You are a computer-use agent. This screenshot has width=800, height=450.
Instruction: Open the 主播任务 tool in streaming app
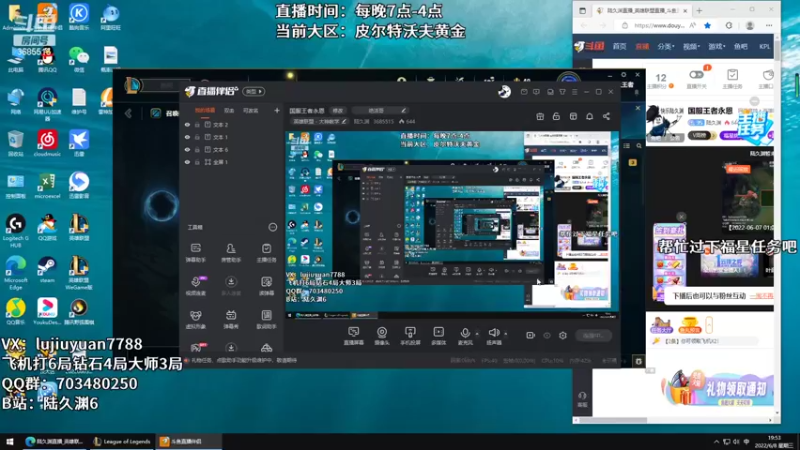pos(266,253)
